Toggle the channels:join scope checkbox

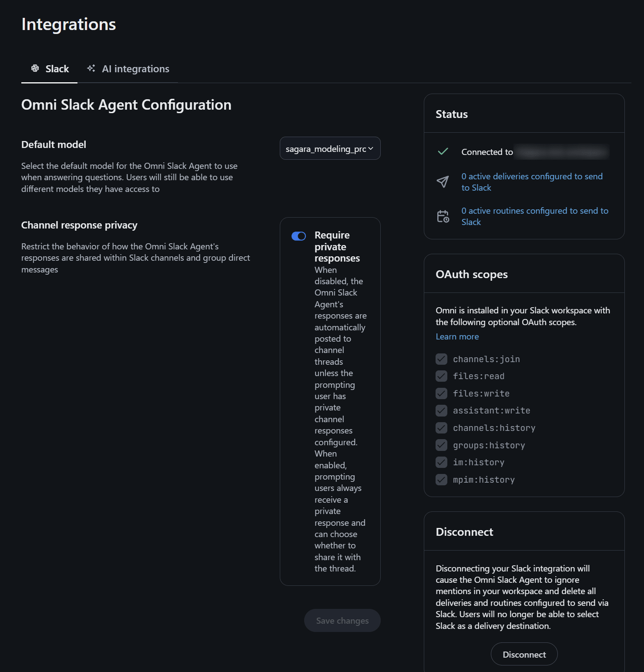click(441, 359)
